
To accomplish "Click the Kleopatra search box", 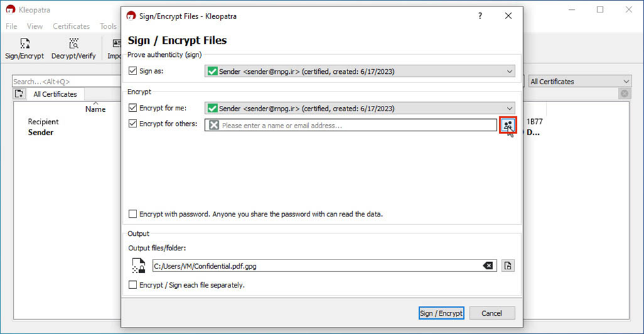I will click(67, 81).
